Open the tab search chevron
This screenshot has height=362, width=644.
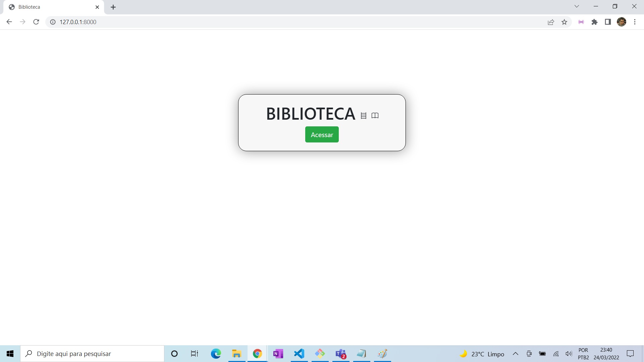[577, 6]
